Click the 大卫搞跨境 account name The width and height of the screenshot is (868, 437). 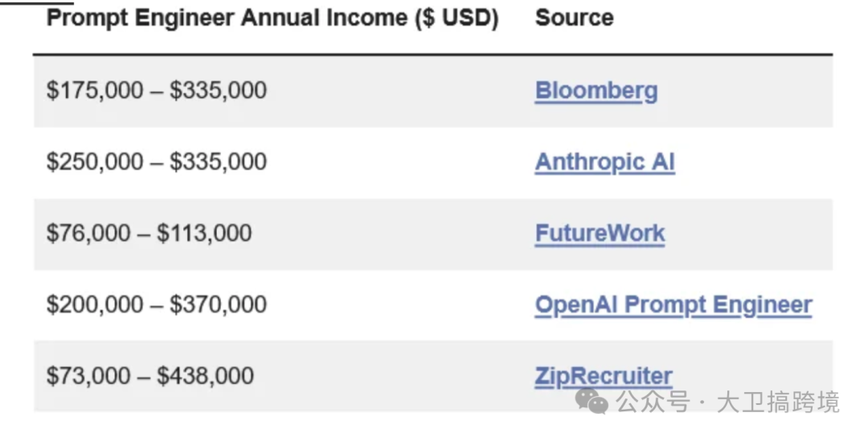click(x=778, y=402)
